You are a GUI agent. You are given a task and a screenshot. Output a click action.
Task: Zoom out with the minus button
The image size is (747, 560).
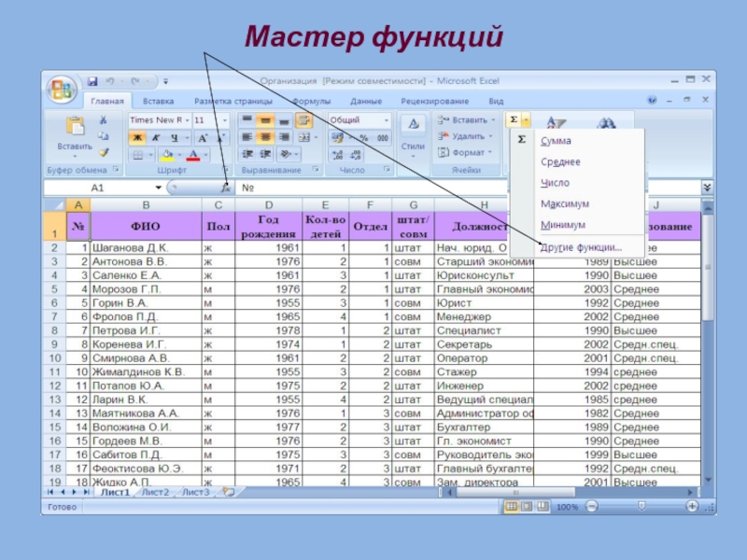tap(592, 506)
